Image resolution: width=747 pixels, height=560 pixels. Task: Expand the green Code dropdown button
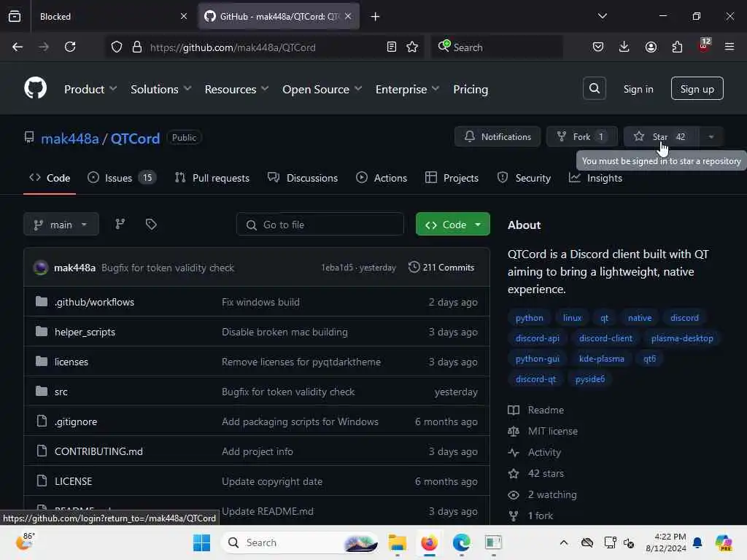click(x=452, y=225)
